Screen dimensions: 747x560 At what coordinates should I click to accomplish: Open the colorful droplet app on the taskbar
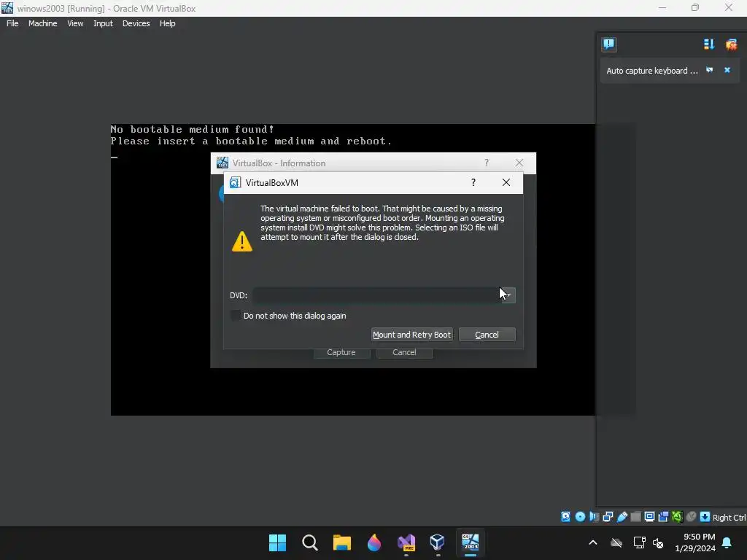click(x=374, y=542)
